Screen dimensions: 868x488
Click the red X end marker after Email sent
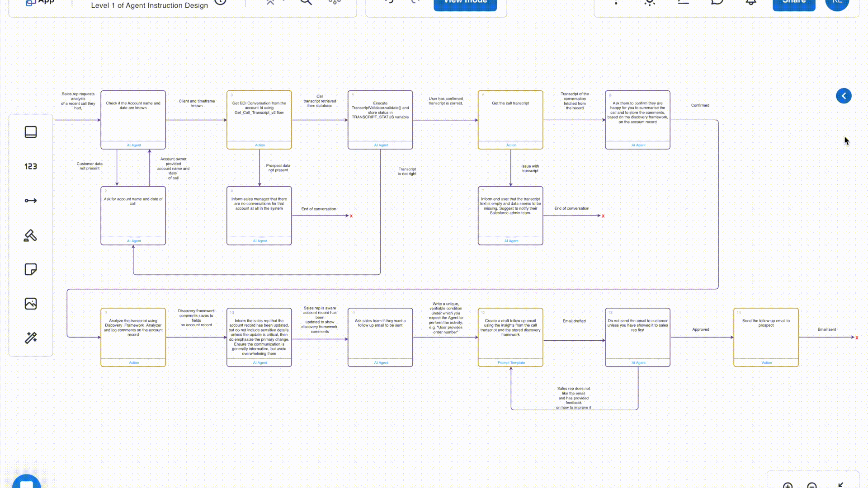[x=857, y=338]
